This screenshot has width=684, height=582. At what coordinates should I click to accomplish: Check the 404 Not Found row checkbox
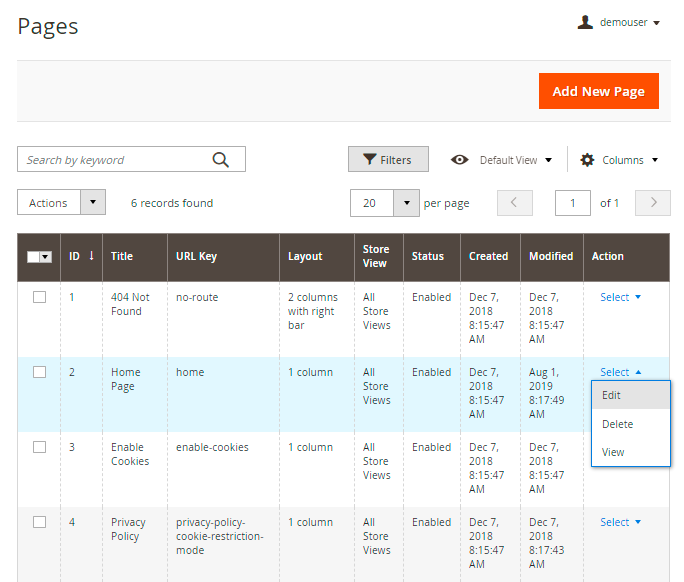40,297
